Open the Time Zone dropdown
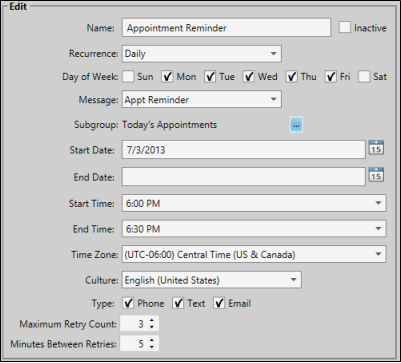Screen dimensions: 401x363 pyautogui.click(x=254, y=254)
